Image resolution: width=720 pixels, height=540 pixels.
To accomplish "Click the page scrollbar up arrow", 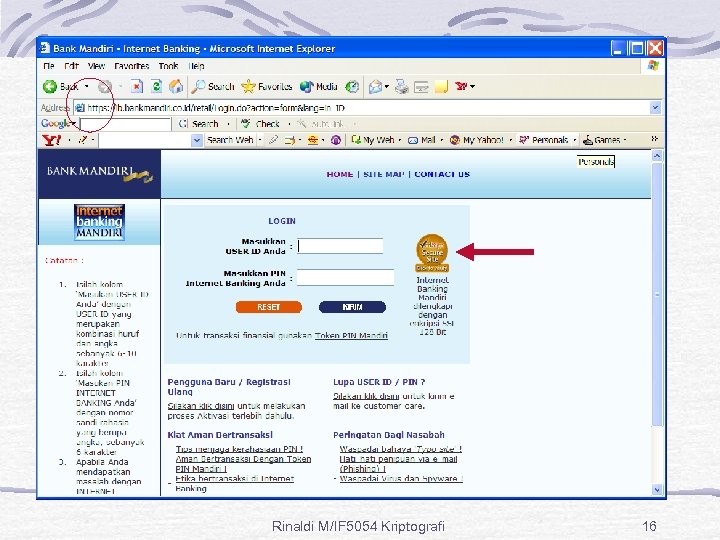I will [657, 156].
